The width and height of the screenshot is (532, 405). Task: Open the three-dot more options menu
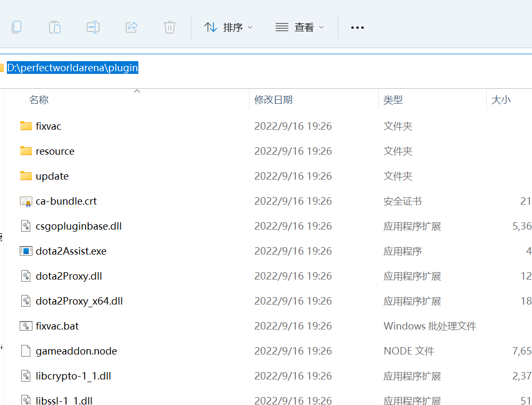pyautogui.click(x=358, y=28)
